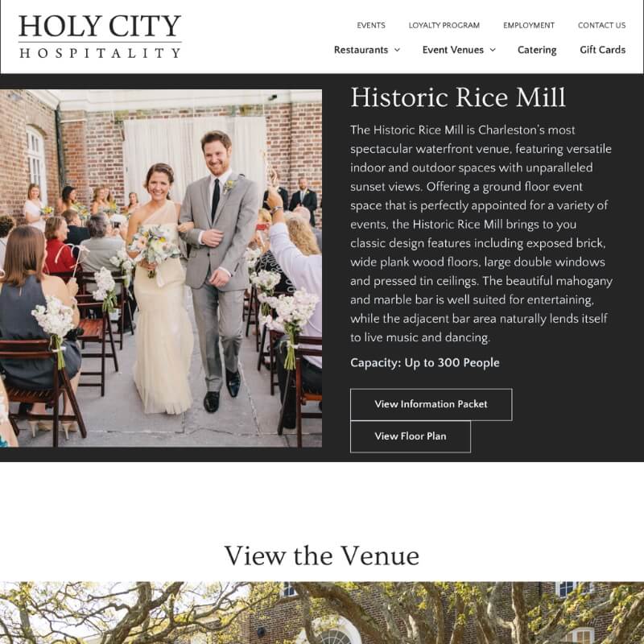Expand the Event Venues dropdown chevron
The height and width of the screenshot is (644, 644).
click(x=493, y=50)
